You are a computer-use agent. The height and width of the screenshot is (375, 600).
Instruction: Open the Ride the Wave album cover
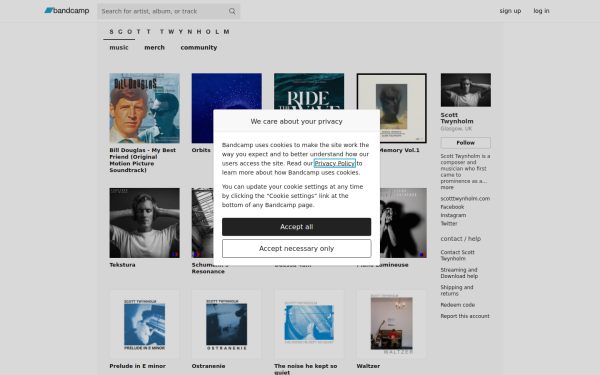coord(309,91)
